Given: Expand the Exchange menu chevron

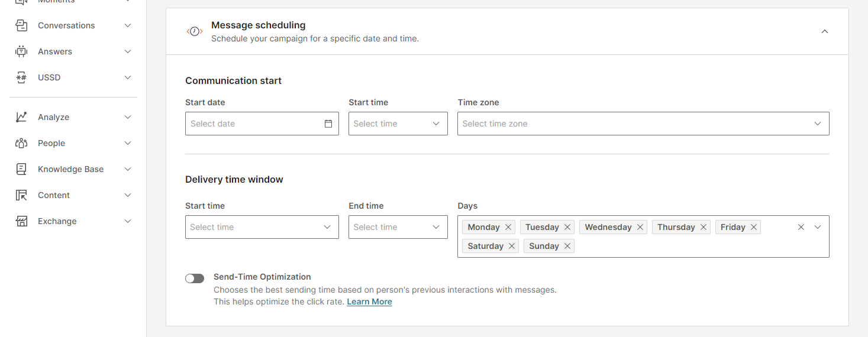Looking at the screenshot, I should 128,221.
